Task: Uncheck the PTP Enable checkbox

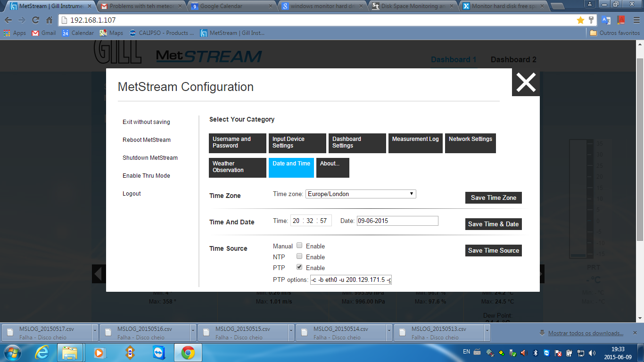Action: (299, 267)
